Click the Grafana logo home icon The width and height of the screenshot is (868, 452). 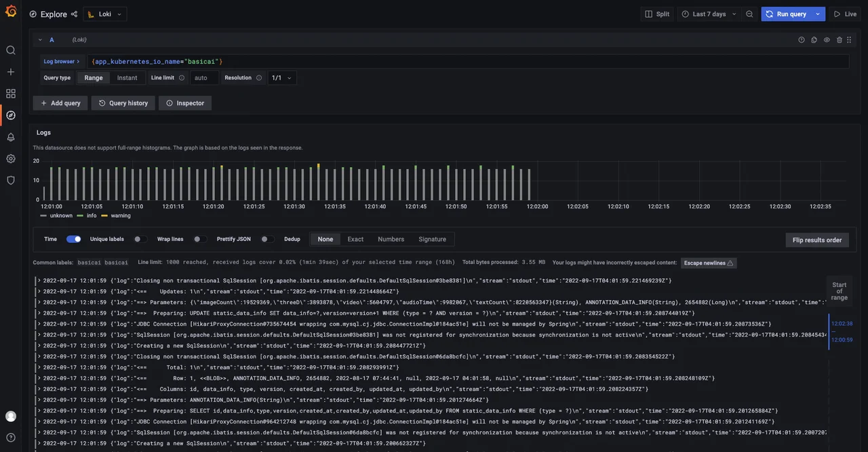11,12
